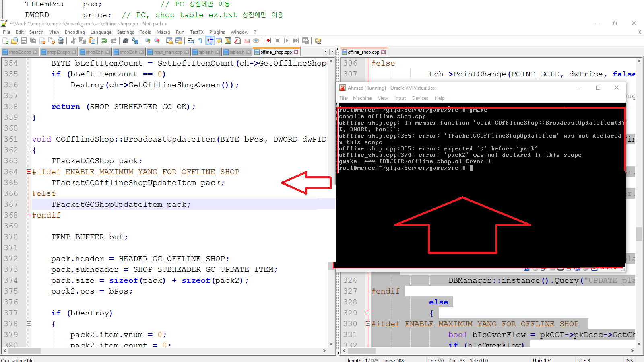Click the Save All toolbar icon

click(x=33, y=41)
